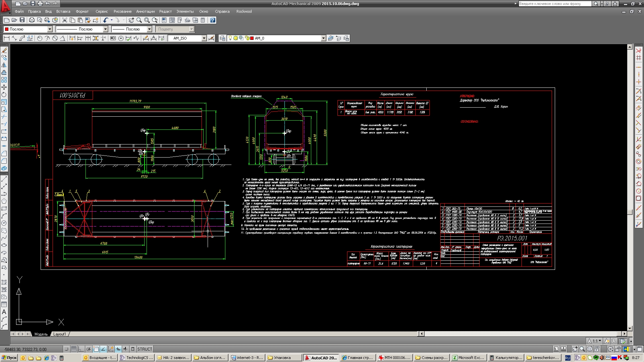The image size is (644, 362).
Task: Activate the Pan hand tool
Action: pyautogui.click(x=131, y=20)
